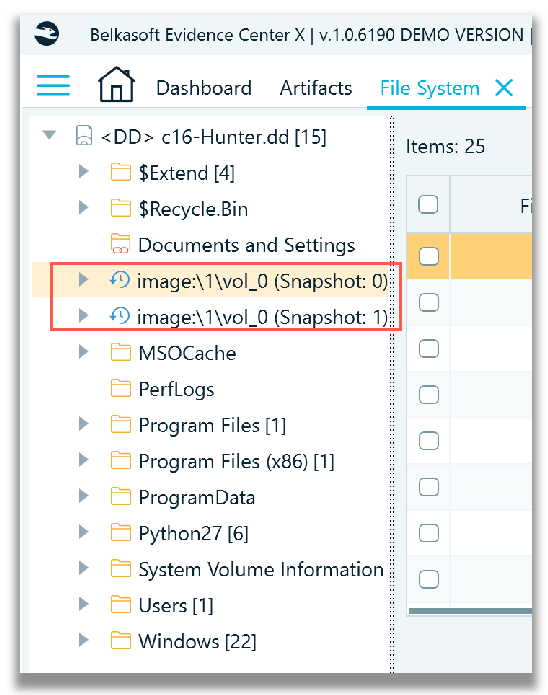Expand the ProgramData folder

(83, 496)
